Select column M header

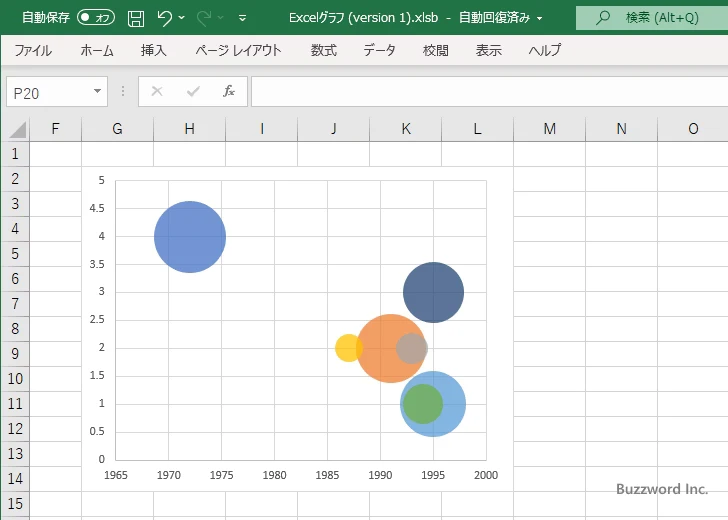(549, 129)
